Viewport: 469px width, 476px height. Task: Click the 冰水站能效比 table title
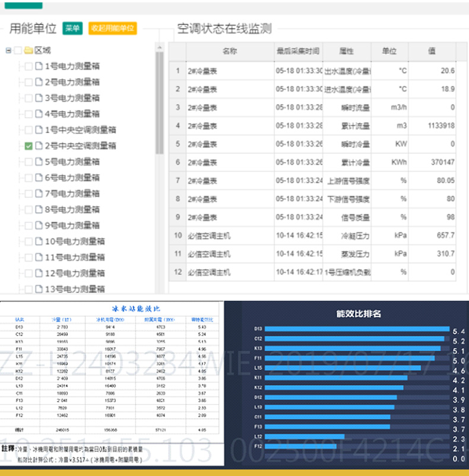(x=136, y=309)
